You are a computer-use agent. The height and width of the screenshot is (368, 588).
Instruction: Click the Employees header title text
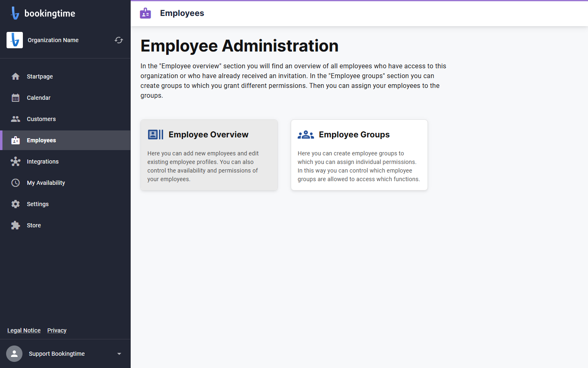pyautogui.click(x=182, y=13)
